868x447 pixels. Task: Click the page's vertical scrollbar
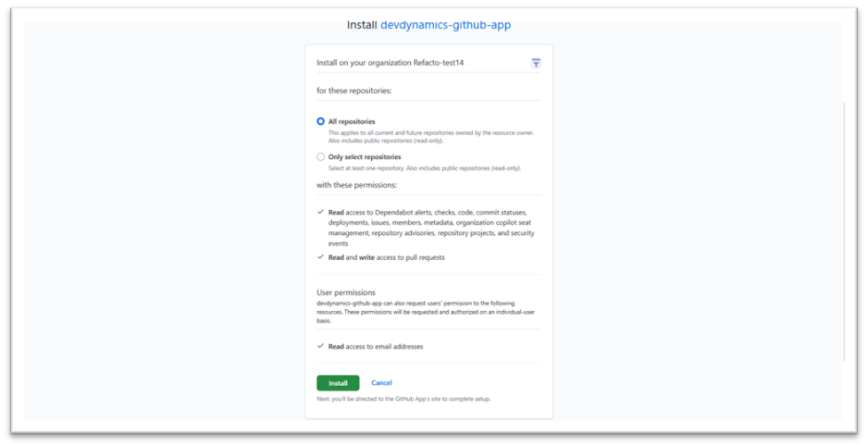point(844,231)
